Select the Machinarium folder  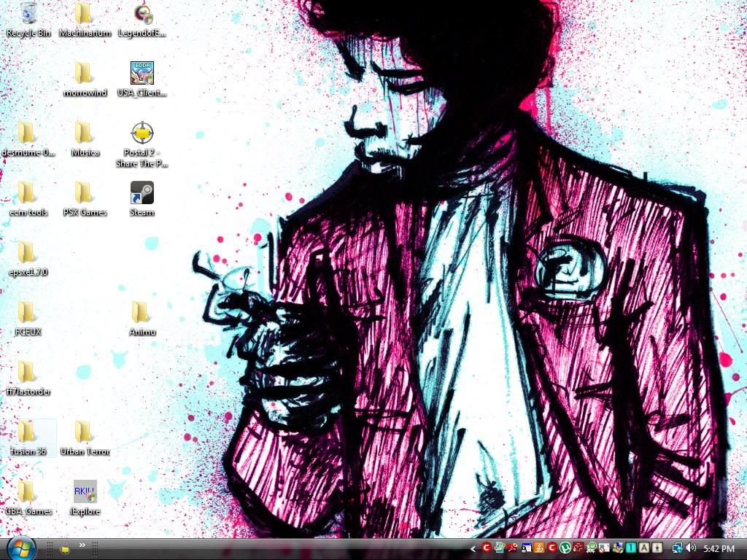(x=85, y=19)
